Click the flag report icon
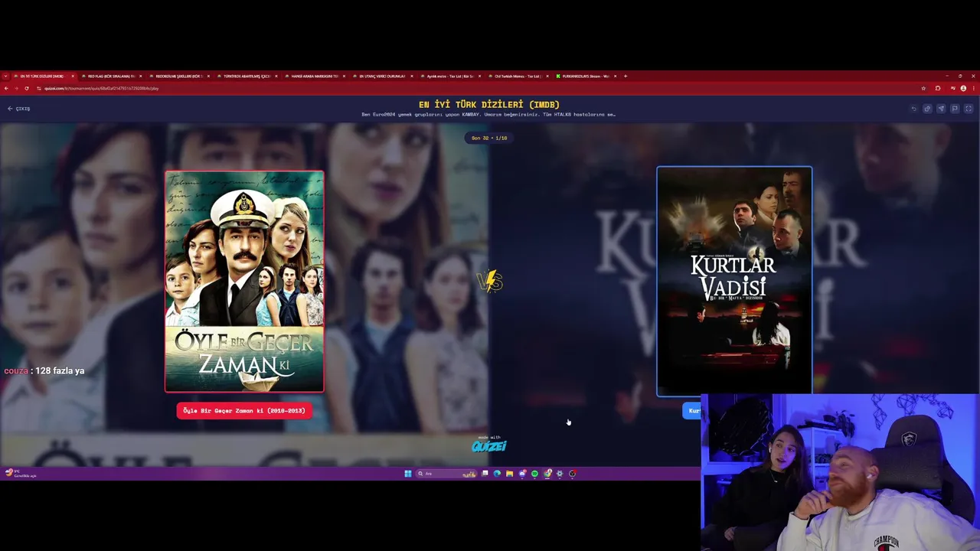 (x=955, y=109)
